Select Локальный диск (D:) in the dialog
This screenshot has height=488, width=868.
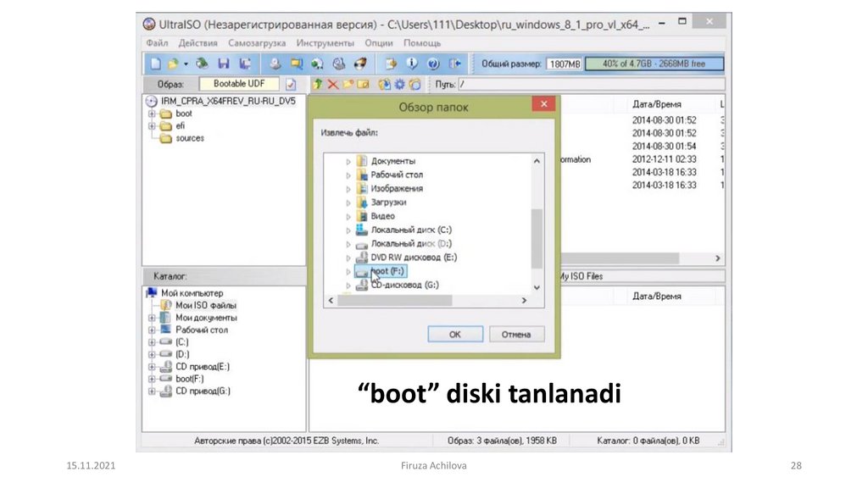411,243
